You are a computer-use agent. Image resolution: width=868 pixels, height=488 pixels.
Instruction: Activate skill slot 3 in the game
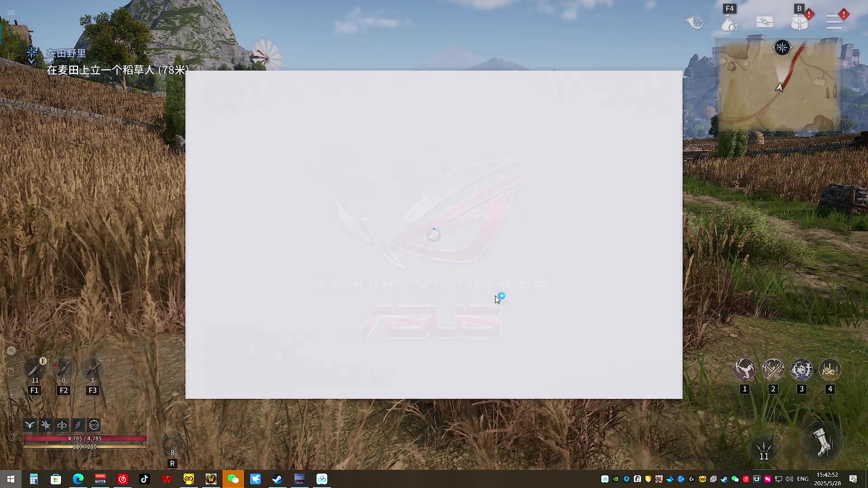[801, 370]
